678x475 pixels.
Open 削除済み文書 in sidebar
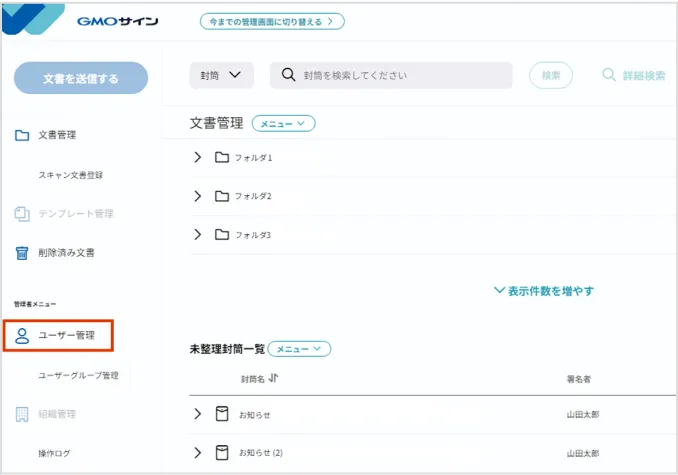[66, 253]
